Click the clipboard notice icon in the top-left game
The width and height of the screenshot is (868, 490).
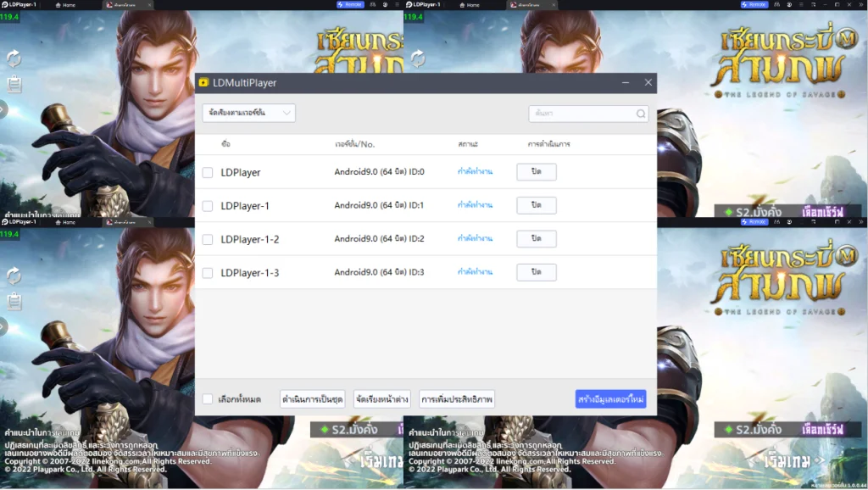click(14, 84)
